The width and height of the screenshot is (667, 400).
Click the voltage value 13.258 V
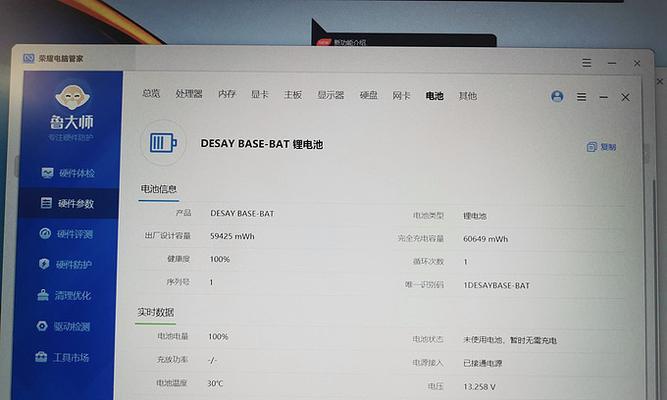pyautogui.click(x=479, y=387)
